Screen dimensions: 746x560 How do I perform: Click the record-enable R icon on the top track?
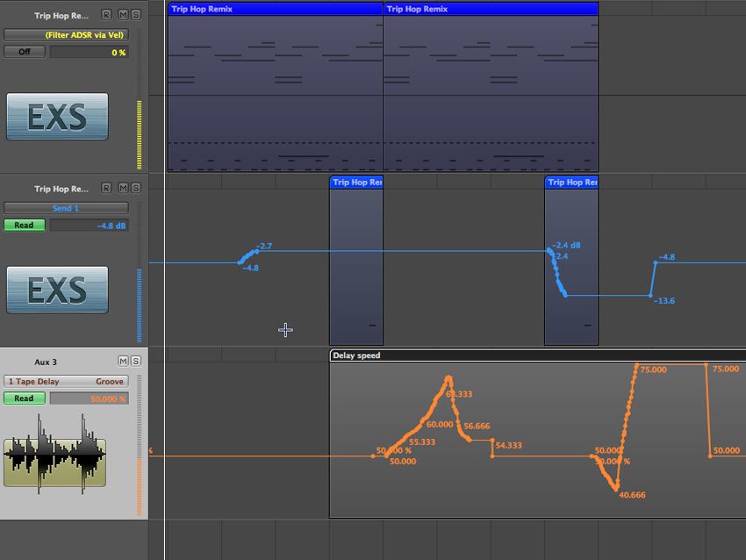(106, 14)
